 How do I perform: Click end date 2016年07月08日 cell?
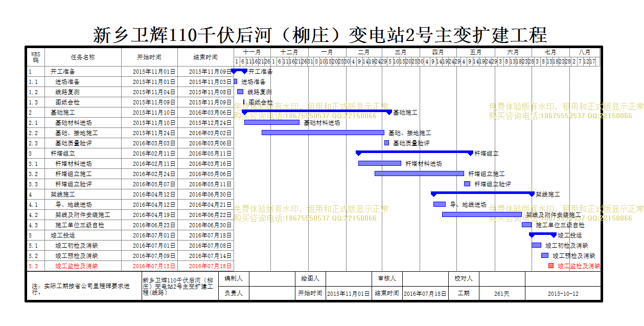[206, 246]
